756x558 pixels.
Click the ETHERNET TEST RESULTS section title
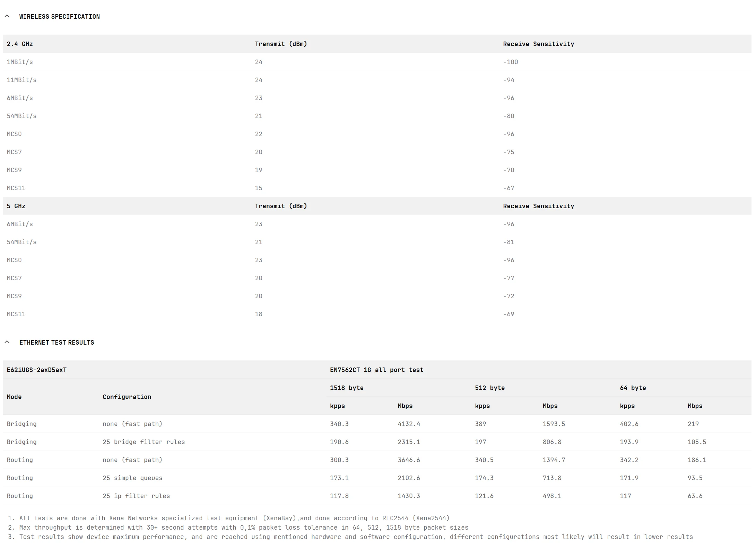tap(57, 343)
